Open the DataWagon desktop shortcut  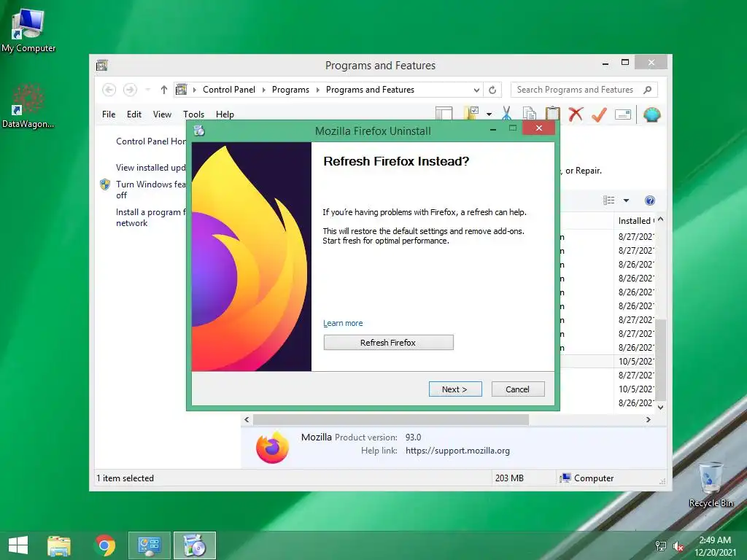tap(28, 106)
